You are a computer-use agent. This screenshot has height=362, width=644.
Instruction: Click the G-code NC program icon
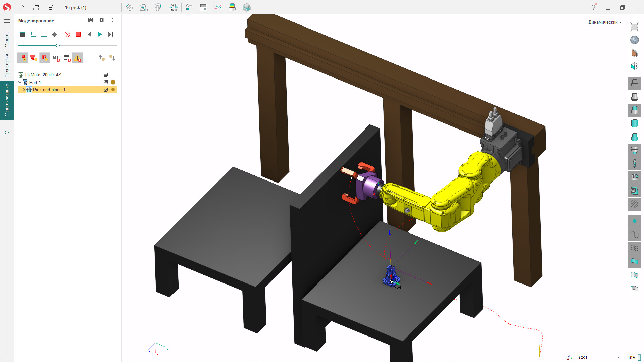[174, 7]
